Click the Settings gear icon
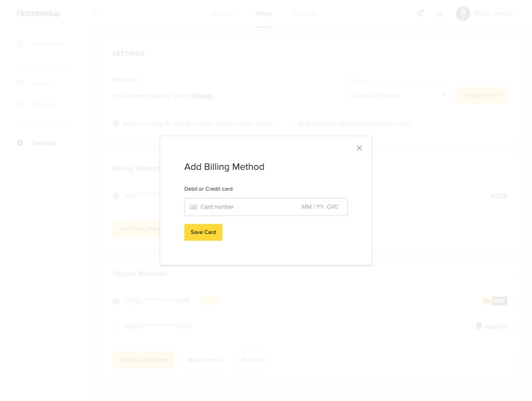This screenshot has width=532, height=401. 20,143
